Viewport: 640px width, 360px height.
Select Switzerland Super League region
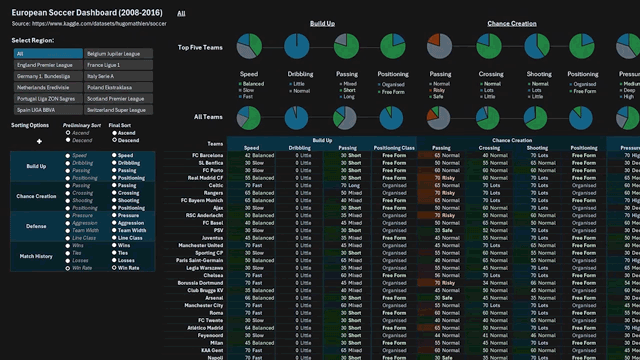(x=118, y=110)
